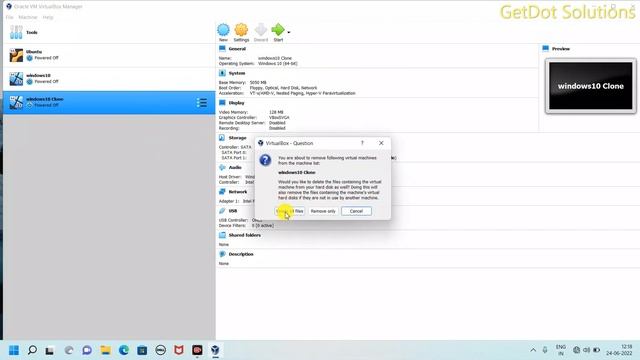Viewport: 640px width, 360px height.
Task: Click the microphone tray icon
Action: click(545, 350)
